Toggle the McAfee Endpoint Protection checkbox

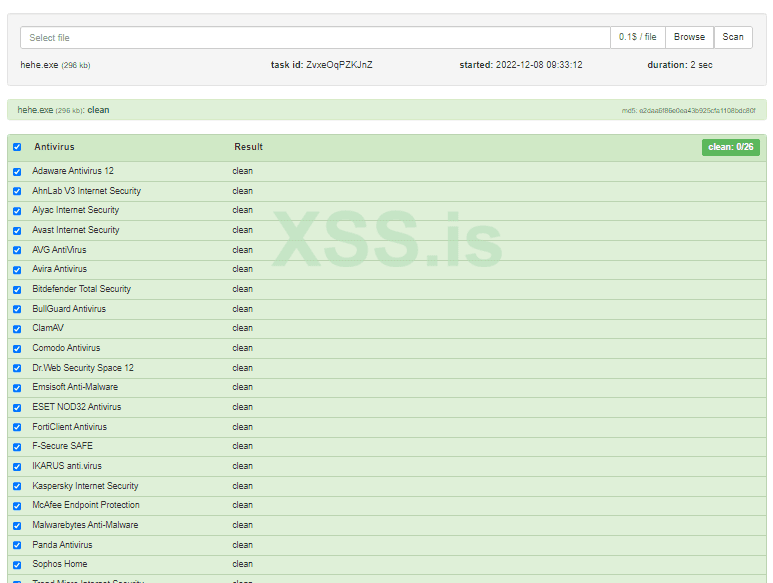point(17,506)
